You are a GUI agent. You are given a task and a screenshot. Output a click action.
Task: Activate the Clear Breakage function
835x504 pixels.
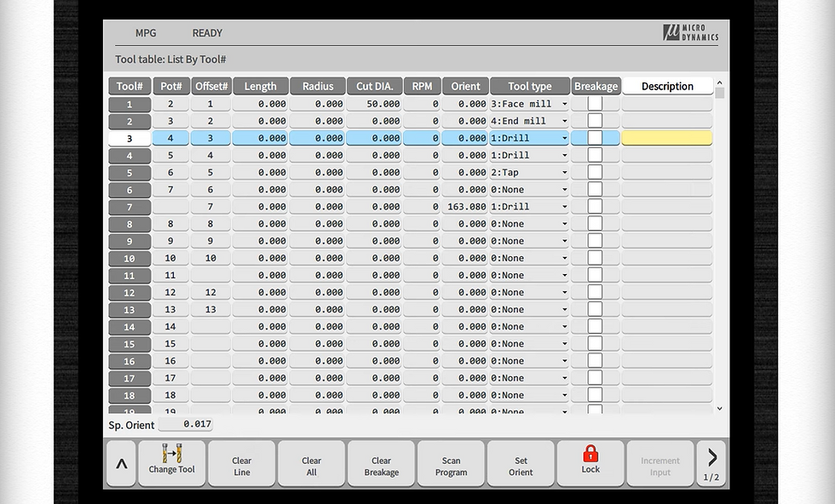[x=381, y=463]
